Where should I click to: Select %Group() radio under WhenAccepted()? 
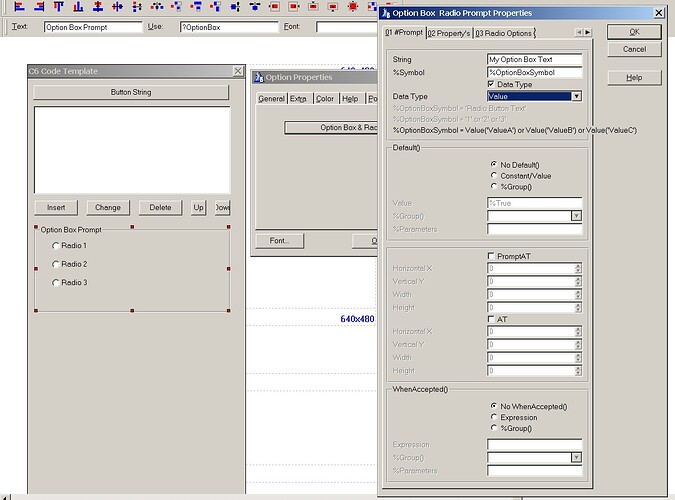[x=494, y=428]
